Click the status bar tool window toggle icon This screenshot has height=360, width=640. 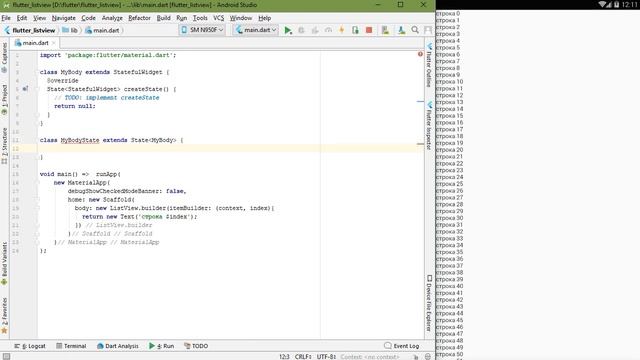point(7,356)
